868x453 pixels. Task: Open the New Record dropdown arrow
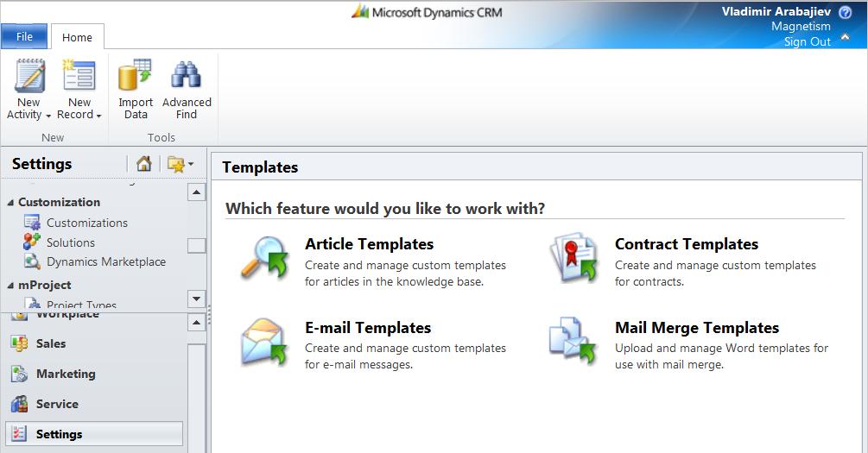tap(98, 116)
